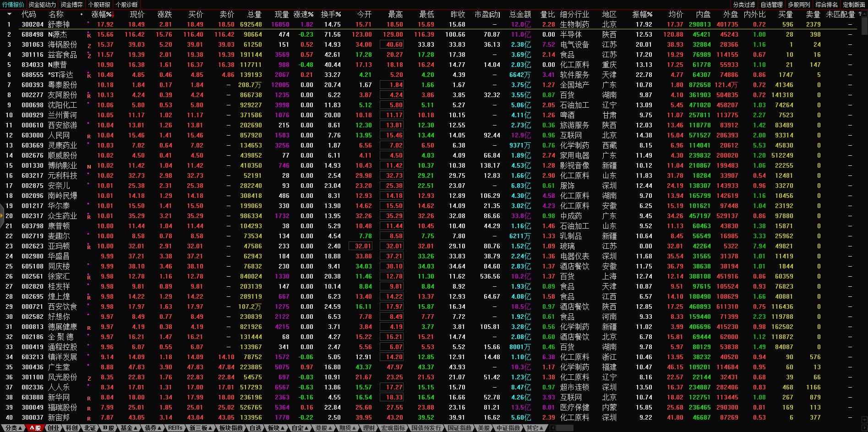Click the N marker beside 博纳影业
Screen dimensions: 868x432
tap(89, 166)
